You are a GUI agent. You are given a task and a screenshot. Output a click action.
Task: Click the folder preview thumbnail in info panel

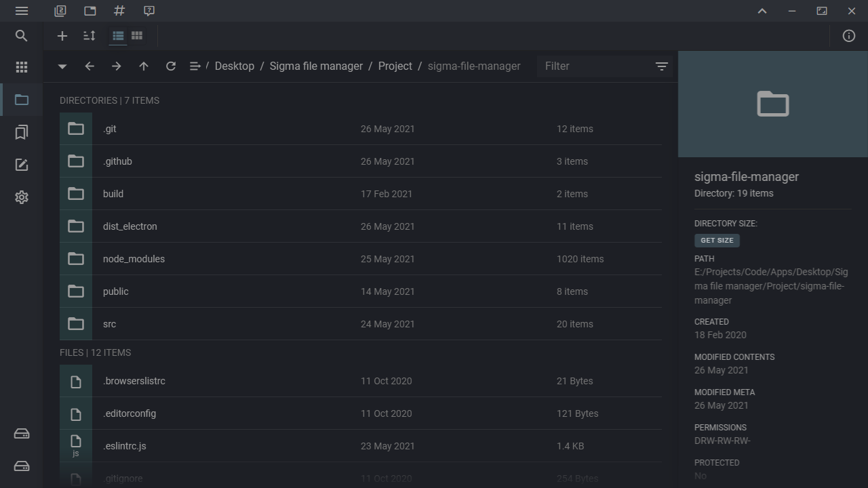[773, 104]
